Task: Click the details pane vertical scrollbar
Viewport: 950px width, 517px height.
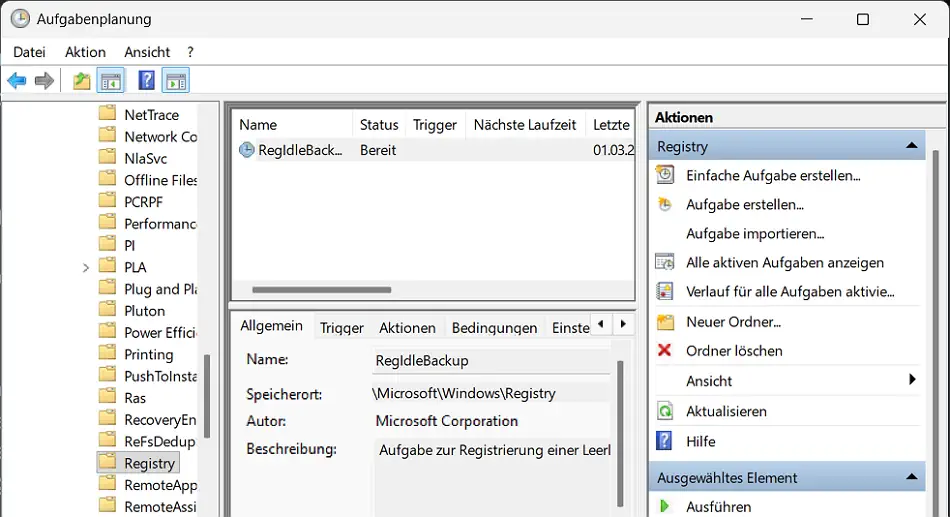Action: (620, 433)
